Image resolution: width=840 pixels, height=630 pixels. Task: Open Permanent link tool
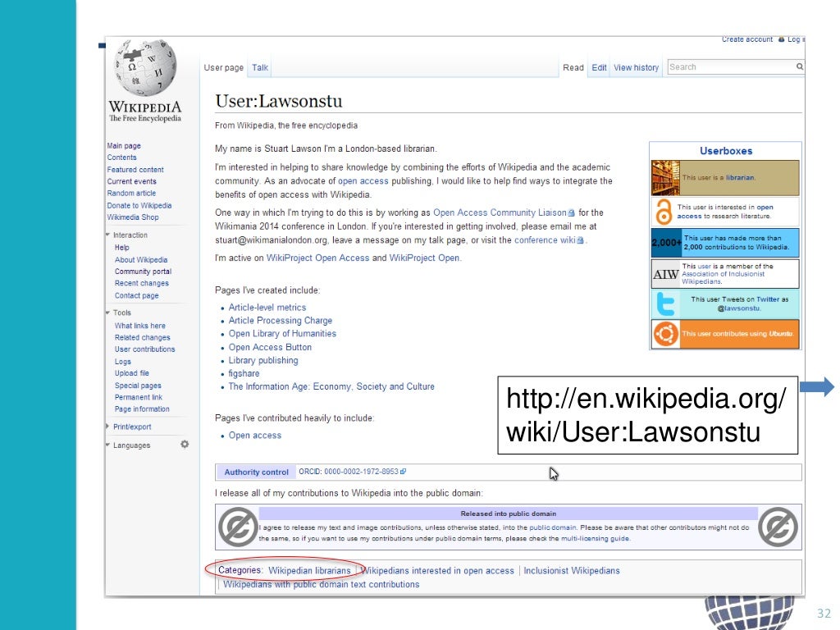[138, 397]
